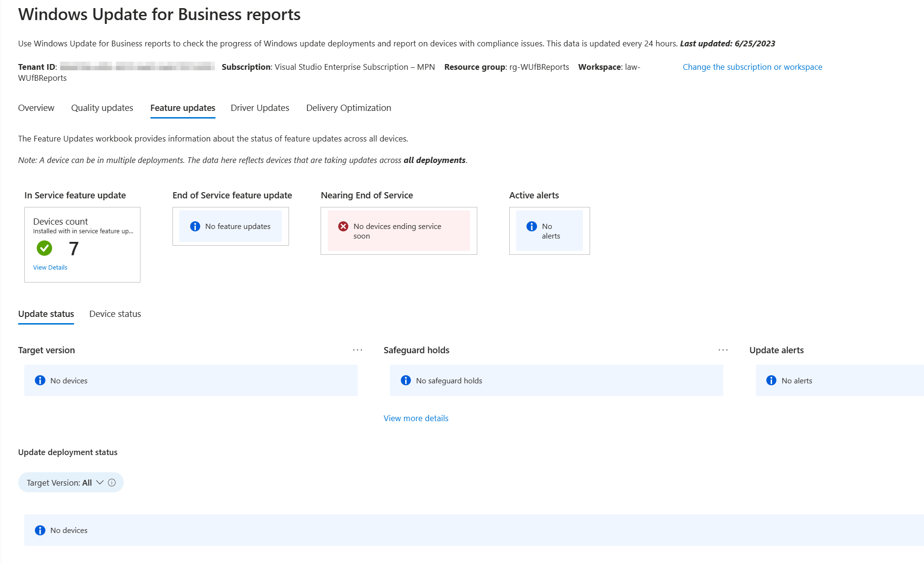Select the Overview tab
924x565 pixels.
click(x=36, y=108)
